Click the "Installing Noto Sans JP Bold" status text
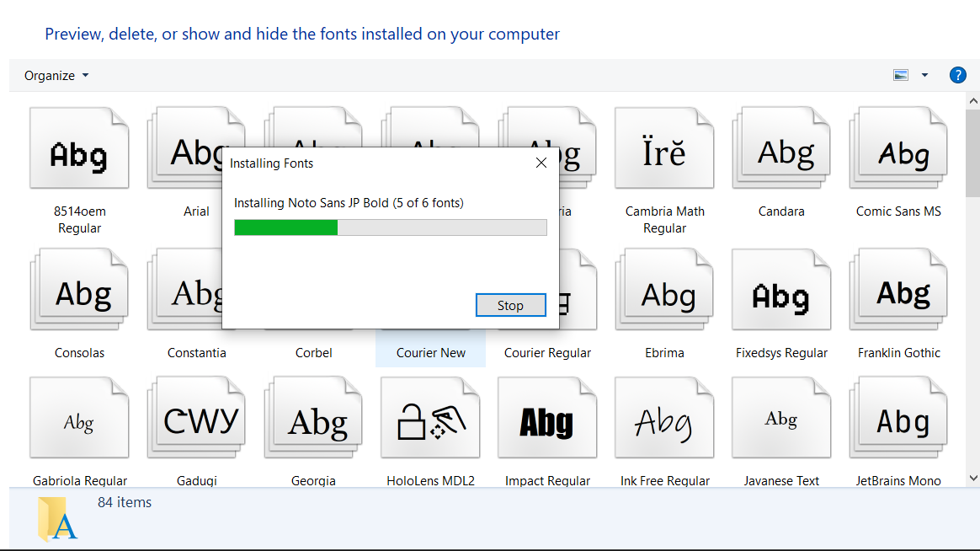Viewport: 980px width, 551px height. click(349, 203)
